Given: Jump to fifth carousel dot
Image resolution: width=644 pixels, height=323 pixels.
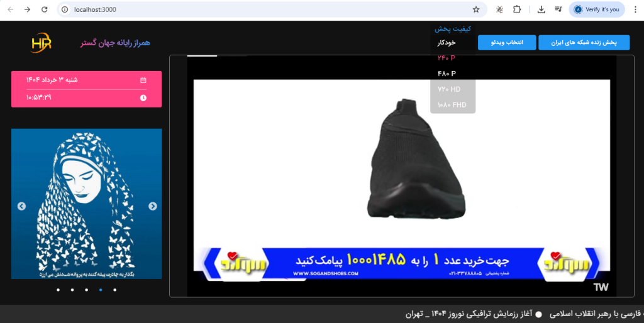Looking at the screenshot, I should [114, 290].
